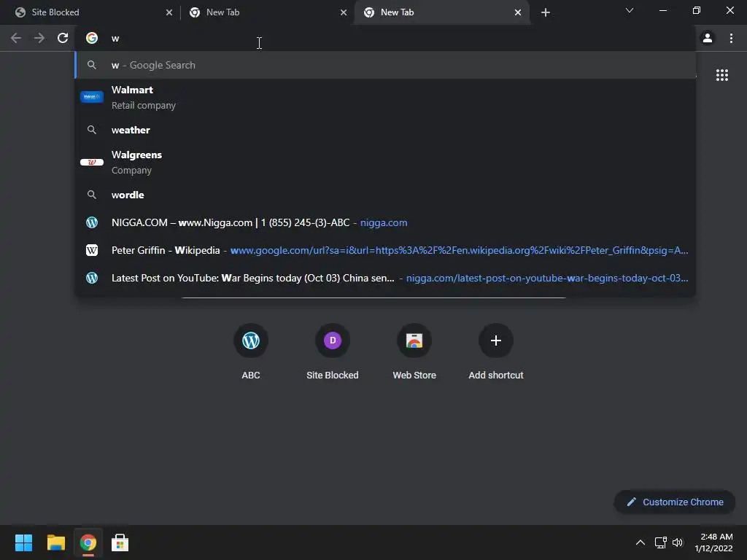Select the 'Latest Post on YouTube' history suggestion
The image size is (747, 560).
coord(385,278)
